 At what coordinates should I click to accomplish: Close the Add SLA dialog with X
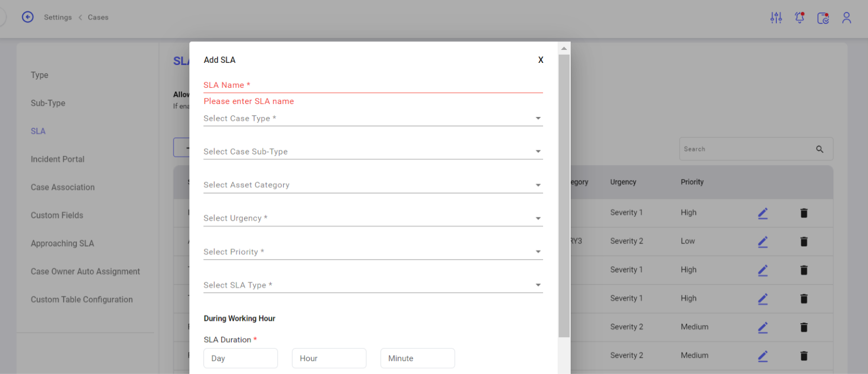pos(540,60)
